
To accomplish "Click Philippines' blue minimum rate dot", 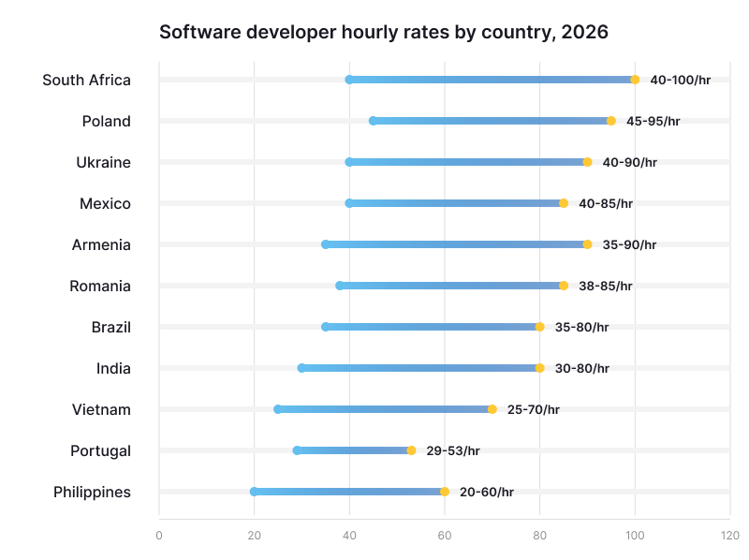I will pos(254,492).
